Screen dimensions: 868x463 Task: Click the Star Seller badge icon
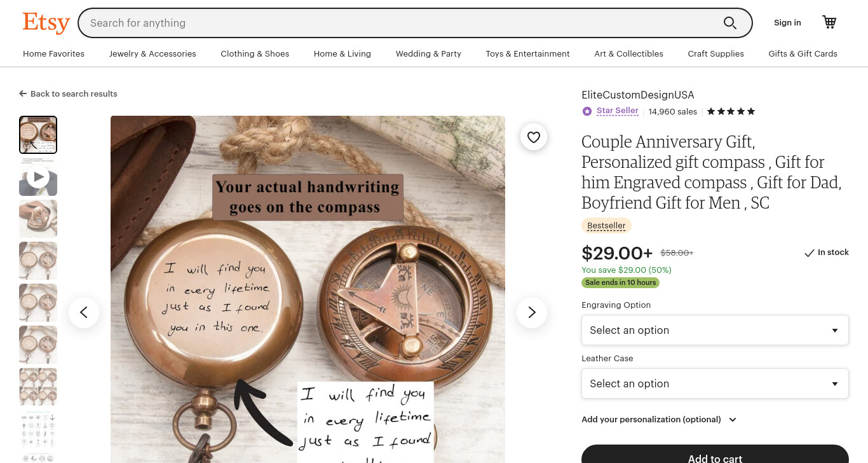tap(587, 111)
